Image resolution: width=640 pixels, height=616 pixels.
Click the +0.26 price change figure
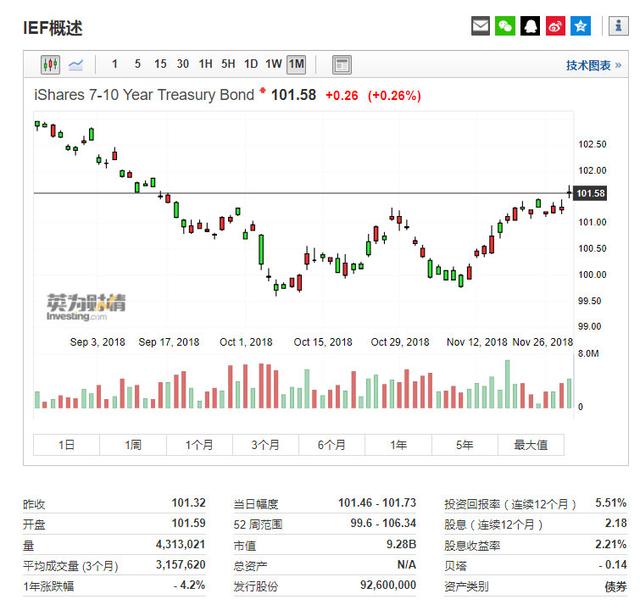(x=342, y=96)
